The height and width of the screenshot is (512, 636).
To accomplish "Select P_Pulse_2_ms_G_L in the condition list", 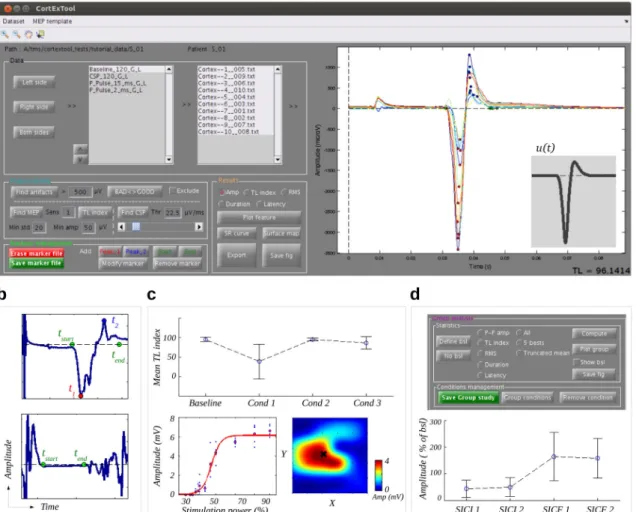I will tap(127, 90).
